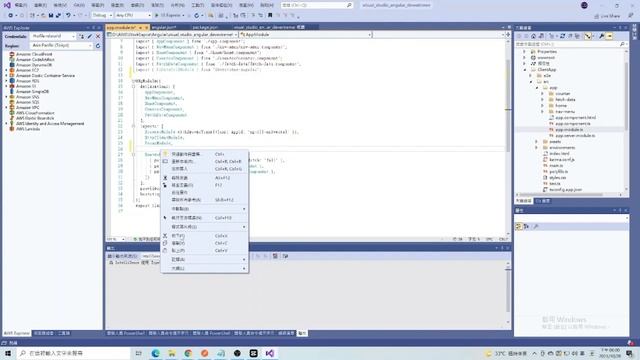Click the Undo arrow in the toolbar
The image size is (640, 360).
(68, 16)
